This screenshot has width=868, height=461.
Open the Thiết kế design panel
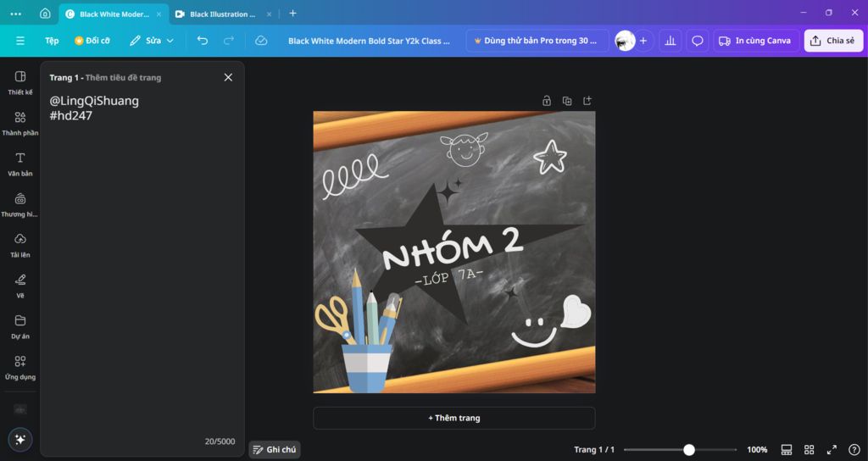(x=20, y=83)
